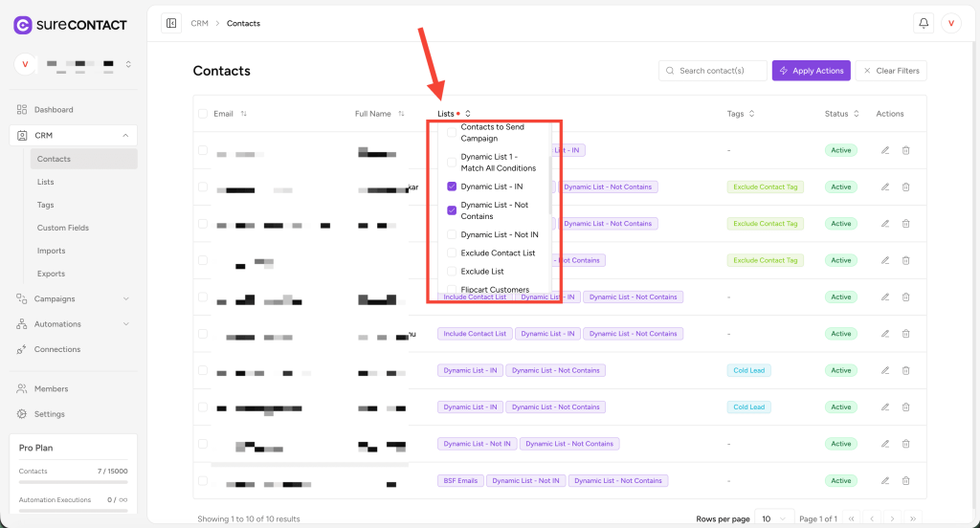The image size is (980, 528).
Task: Open the notifications bell
Action: point(924,23)
